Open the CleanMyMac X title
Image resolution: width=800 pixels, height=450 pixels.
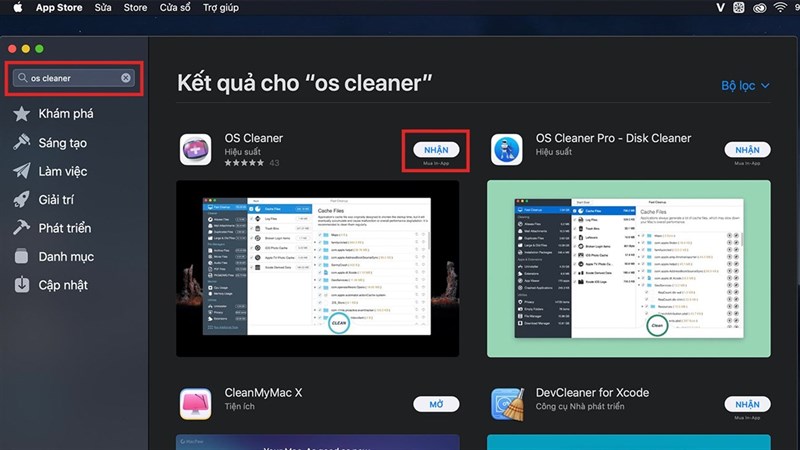point(263,393)
